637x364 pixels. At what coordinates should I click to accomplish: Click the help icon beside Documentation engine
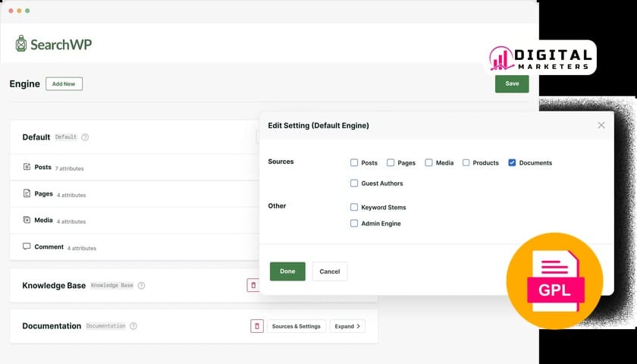(133, 326)
